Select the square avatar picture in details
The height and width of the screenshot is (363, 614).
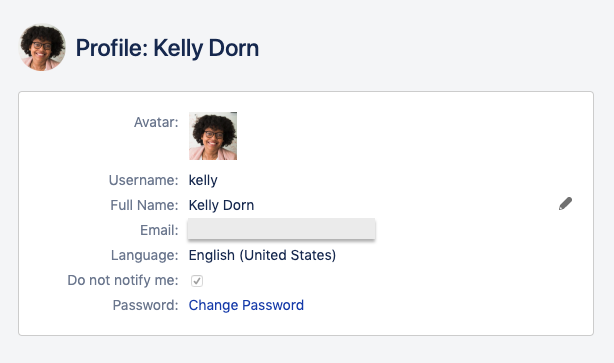213,136
